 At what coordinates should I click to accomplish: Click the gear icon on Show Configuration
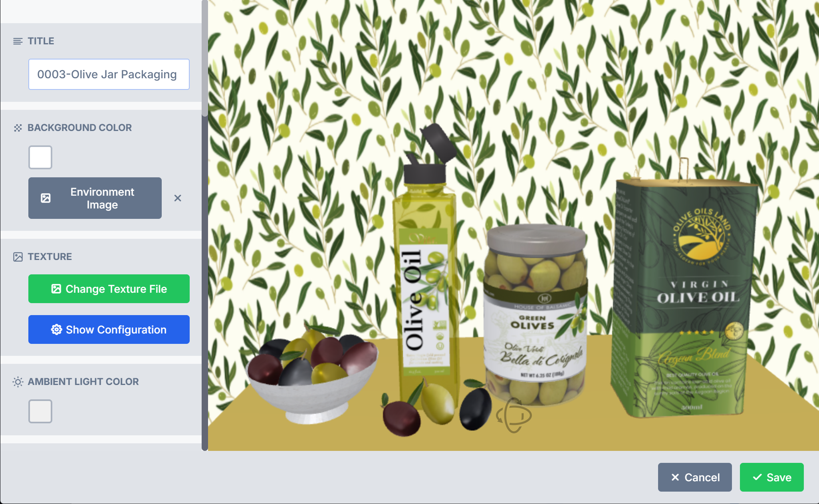[x=56, y=329]
